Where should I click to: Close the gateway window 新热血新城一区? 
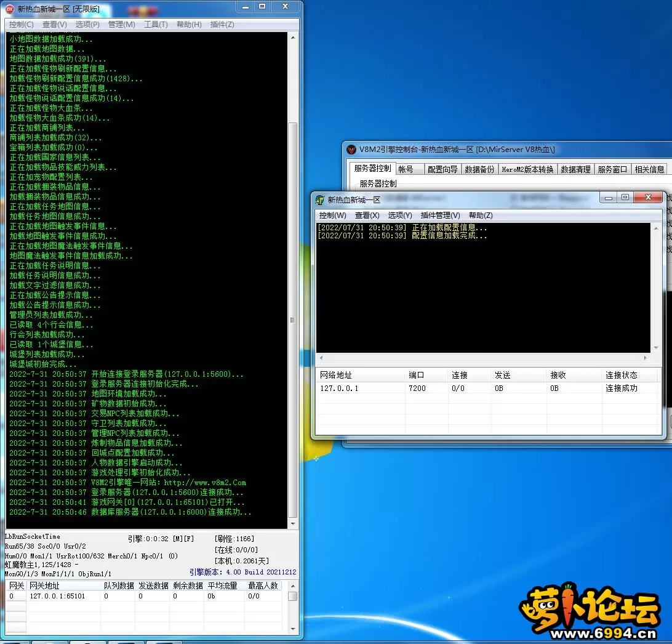[x=649, y=198]
